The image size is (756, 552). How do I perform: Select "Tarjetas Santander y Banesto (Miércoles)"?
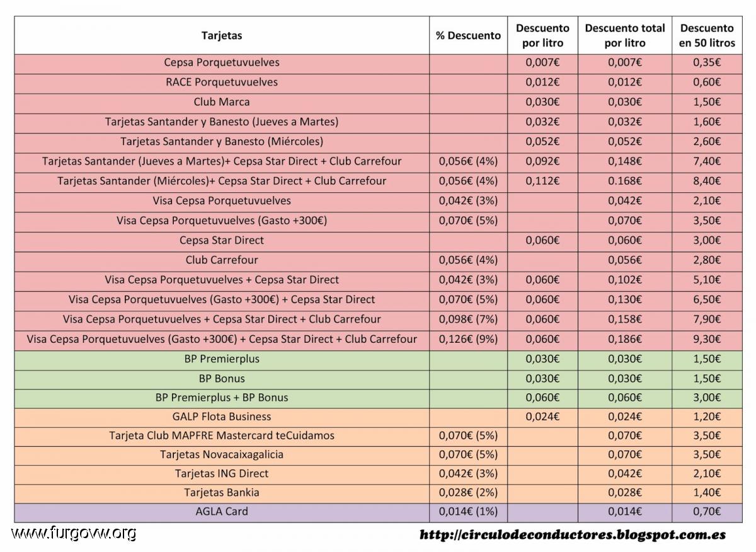[x=222, y=141]
